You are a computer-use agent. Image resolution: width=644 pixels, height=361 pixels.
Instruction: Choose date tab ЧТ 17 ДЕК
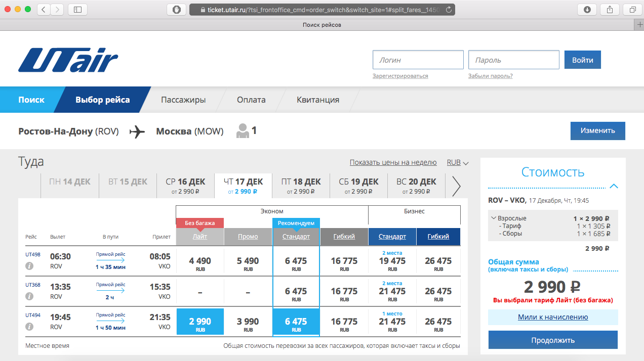(243, 186)
